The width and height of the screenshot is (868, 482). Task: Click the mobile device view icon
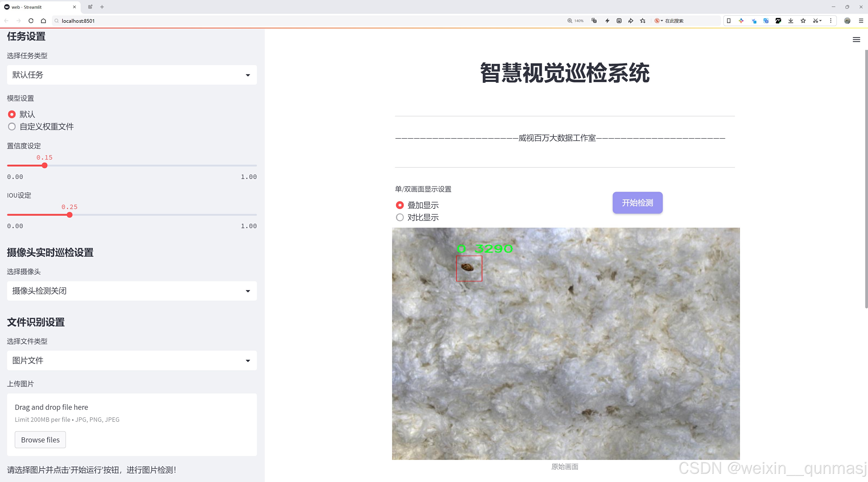(x=729, y=21)
